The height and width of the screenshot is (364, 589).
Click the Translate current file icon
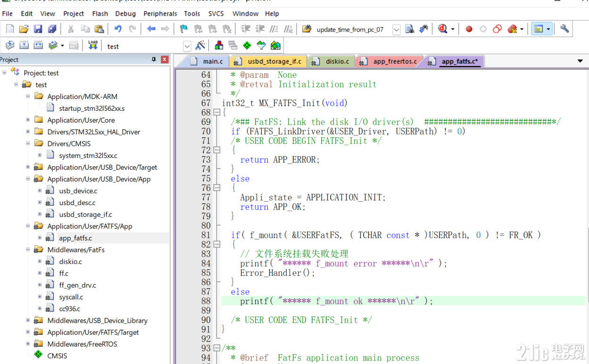coord(10,45)
